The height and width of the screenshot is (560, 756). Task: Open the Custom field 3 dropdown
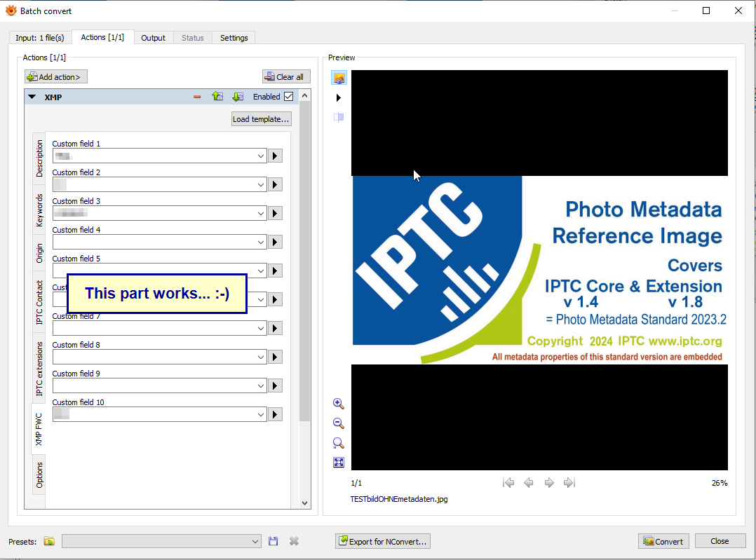pos(260,214)
